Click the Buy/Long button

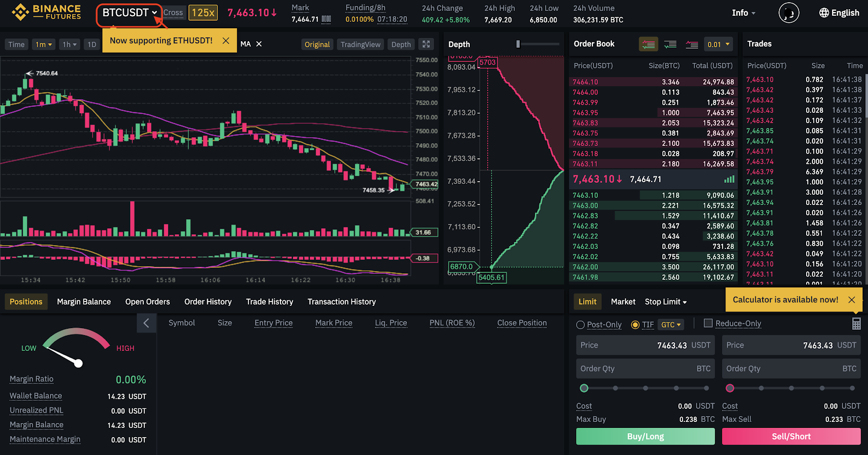click(646, 437)
